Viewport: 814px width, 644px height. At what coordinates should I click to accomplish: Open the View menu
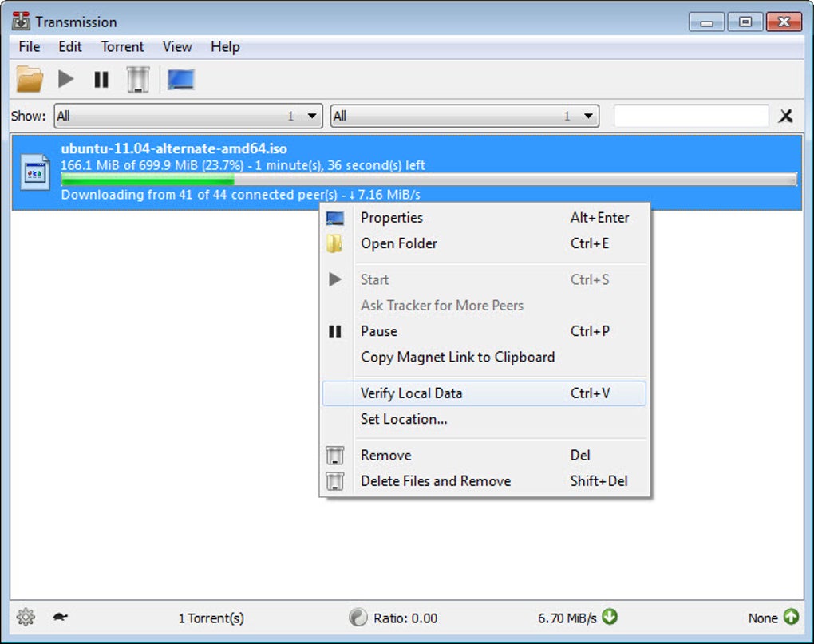[177, 47]
